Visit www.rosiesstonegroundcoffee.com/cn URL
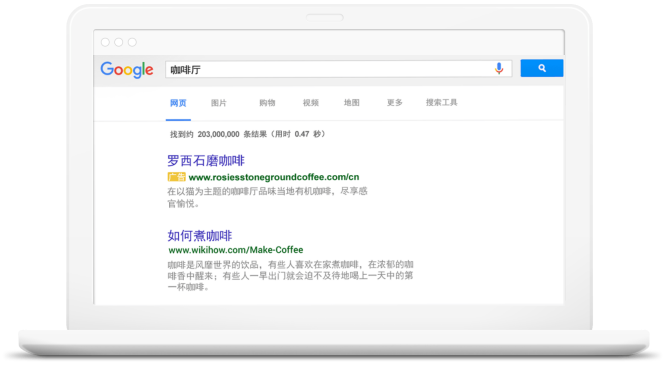This screenshot has height=366, width=670. coord(274,177)
